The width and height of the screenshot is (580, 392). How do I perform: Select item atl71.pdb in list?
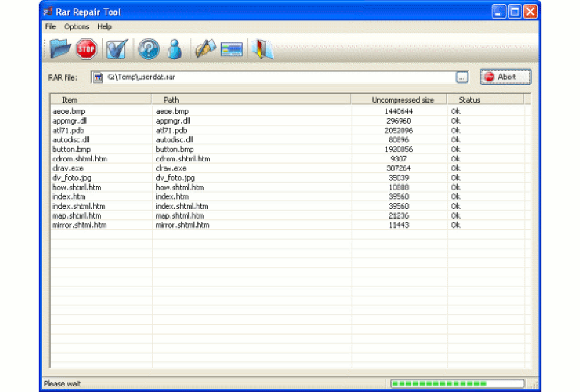point(68,131)
